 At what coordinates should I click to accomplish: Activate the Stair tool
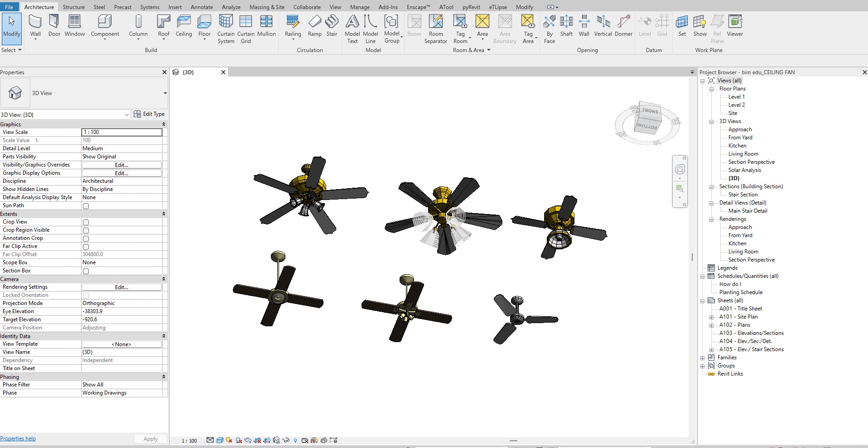(x=332, y=25)
